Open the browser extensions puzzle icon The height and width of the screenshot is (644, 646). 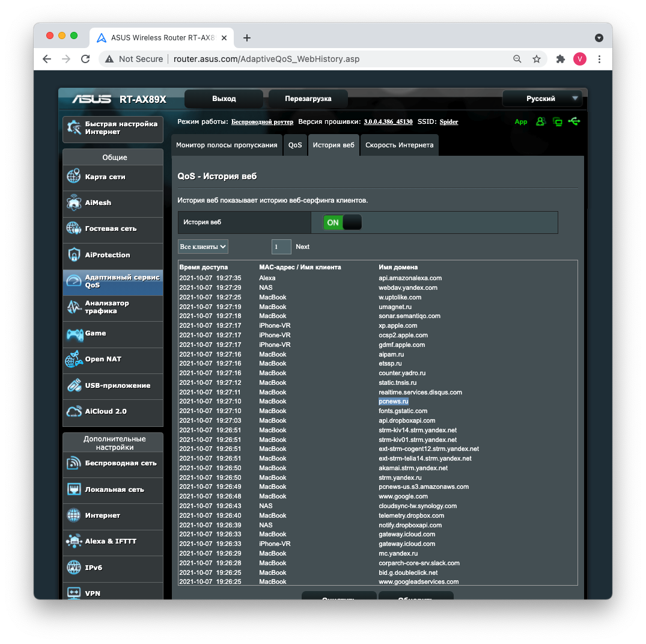click(x=560, y=59)
